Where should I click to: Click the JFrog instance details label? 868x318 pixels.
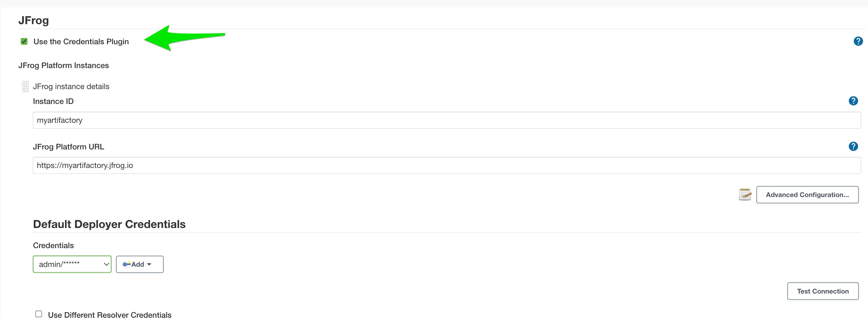click(x=71, y=87)
